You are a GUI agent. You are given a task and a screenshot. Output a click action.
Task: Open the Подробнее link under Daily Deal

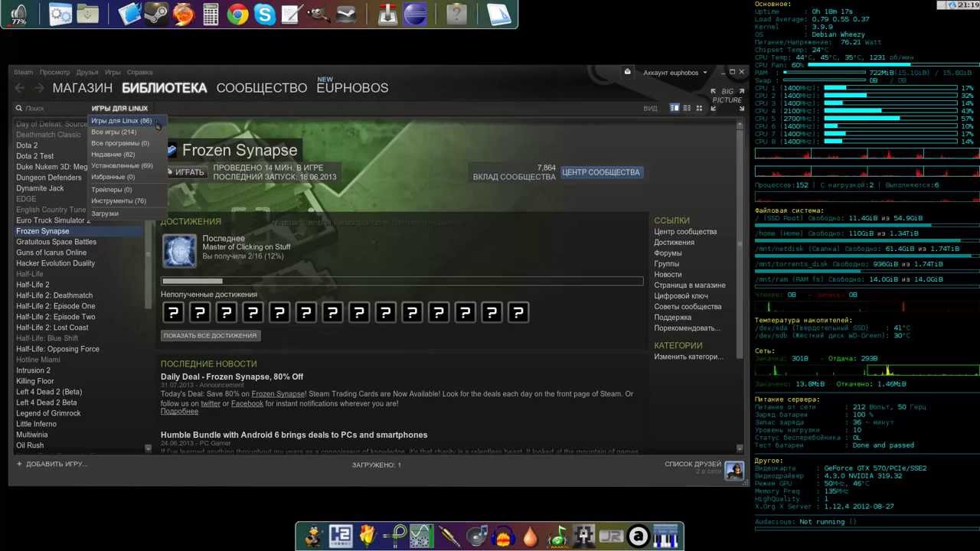179,412
